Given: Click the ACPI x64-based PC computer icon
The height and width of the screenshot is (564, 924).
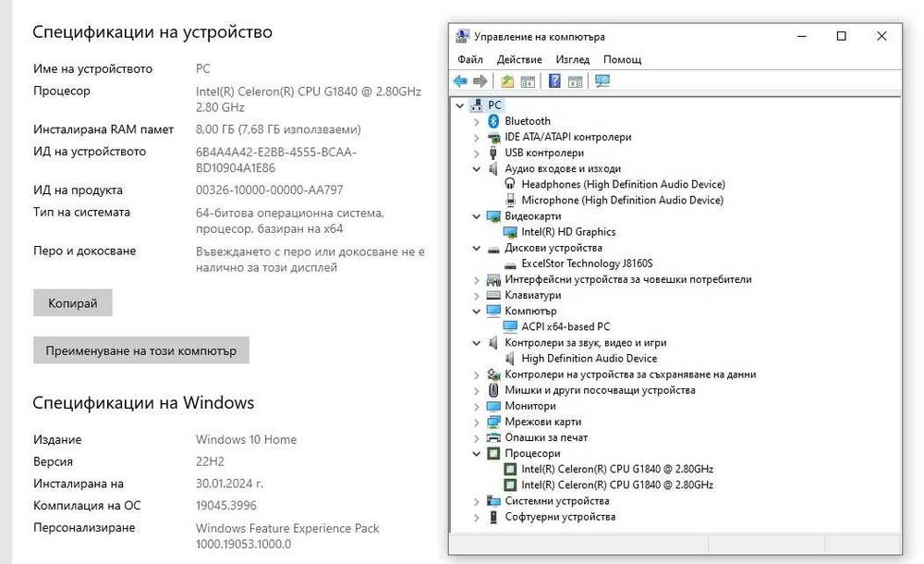Looking at the screenshot, I should (x=510, y=326).
